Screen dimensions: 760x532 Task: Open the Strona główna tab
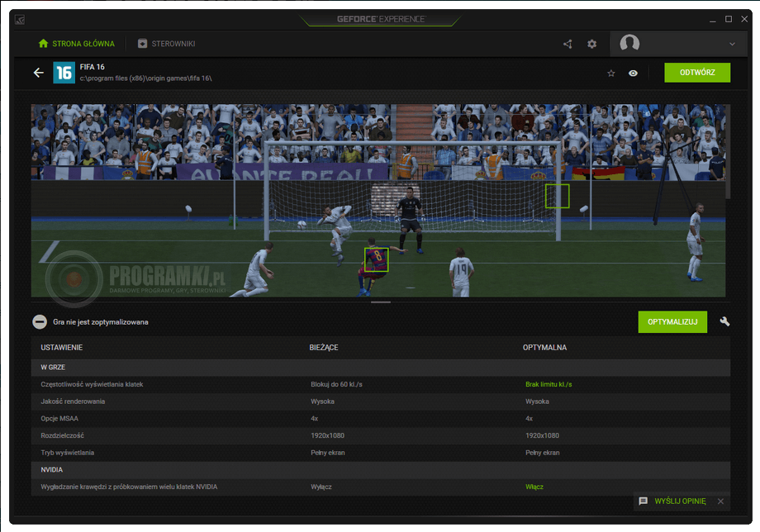77,44
